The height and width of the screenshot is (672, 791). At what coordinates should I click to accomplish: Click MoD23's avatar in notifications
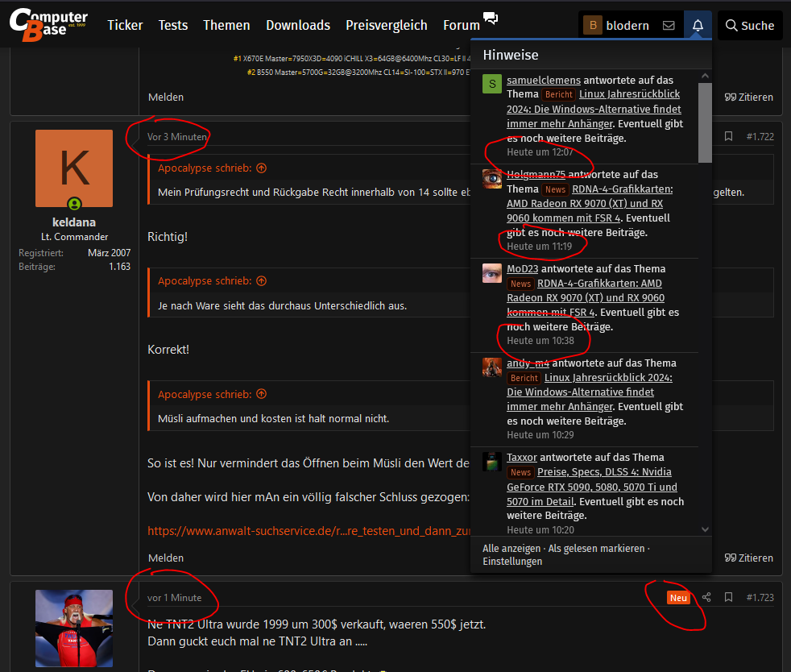492,273
